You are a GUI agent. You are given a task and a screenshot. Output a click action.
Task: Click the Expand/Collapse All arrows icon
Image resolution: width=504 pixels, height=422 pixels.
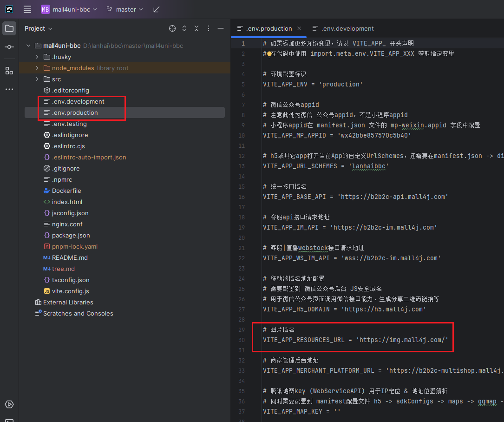[184, 28]
